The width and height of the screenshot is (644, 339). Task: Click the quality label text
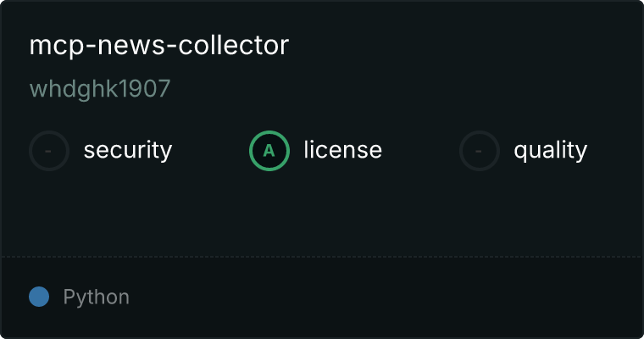tap(550, 150)
